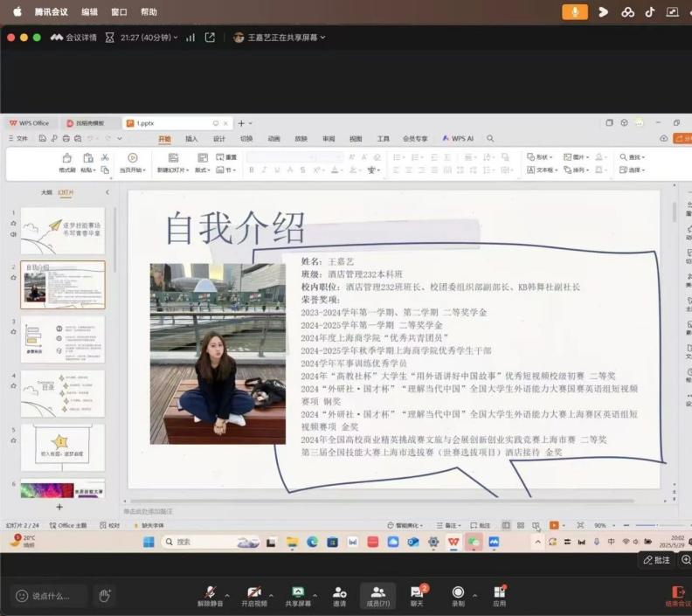Click the orange microphone menu bar icon
Image resolution: width=692 pixels, height=616 pixels.
574,11
